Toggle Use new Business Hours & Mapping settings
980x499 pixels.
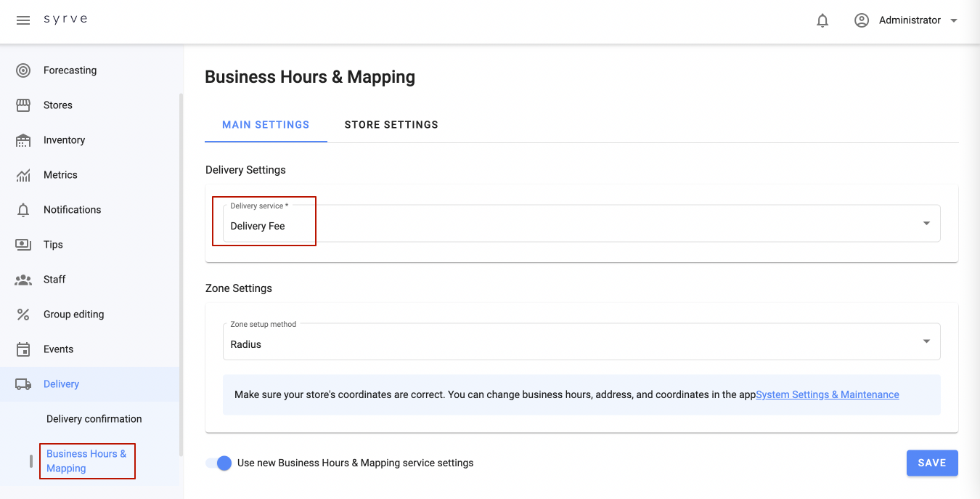point(219,463)
